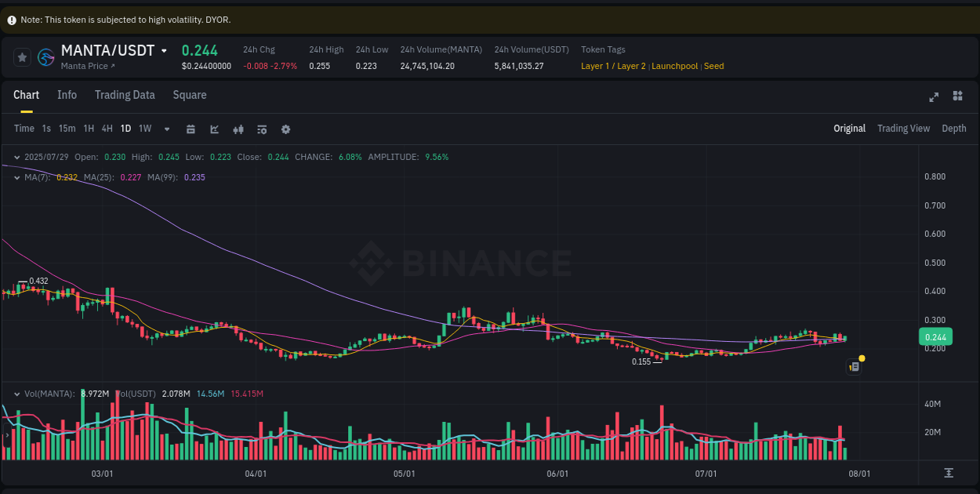Screen dimensions: 980x494
Task: Open the calendar date-range picker icon
Action: click(x=191, y=129)
